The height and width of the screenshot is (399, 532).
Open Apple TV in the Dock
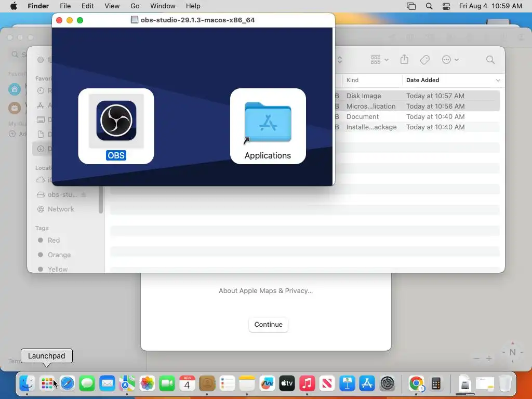pyautogui.click(x=287, y=383)
